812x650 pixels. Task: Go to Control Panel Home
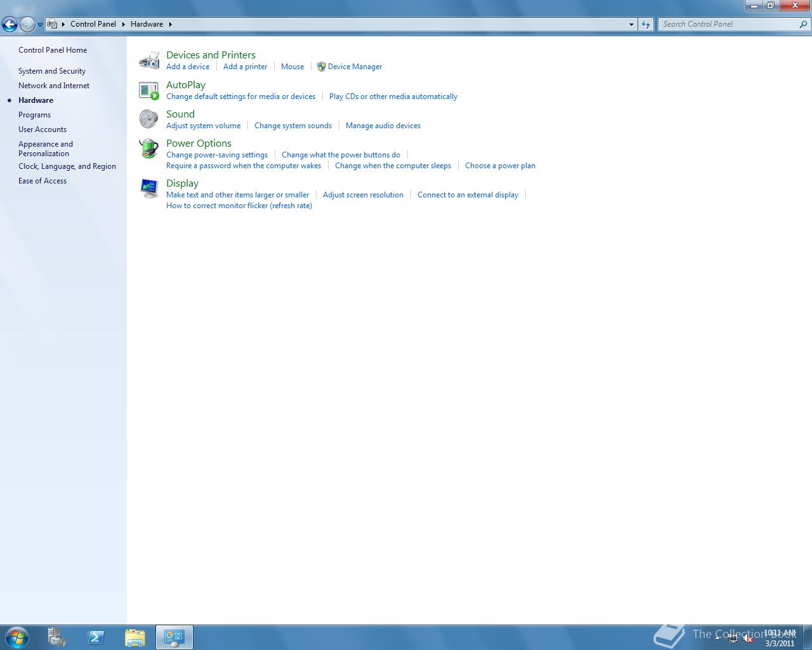[53, 50]
